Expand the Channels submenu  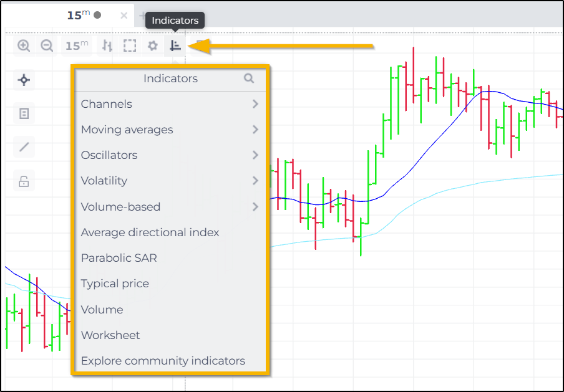[x=170, y=104]
